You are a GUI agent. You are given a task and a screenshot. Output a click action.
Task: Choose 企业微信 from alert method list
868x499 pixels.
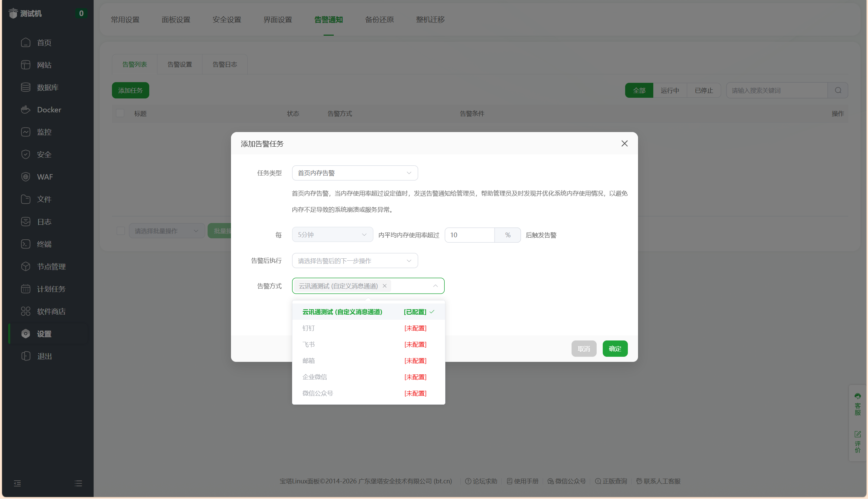pos(368,377)
